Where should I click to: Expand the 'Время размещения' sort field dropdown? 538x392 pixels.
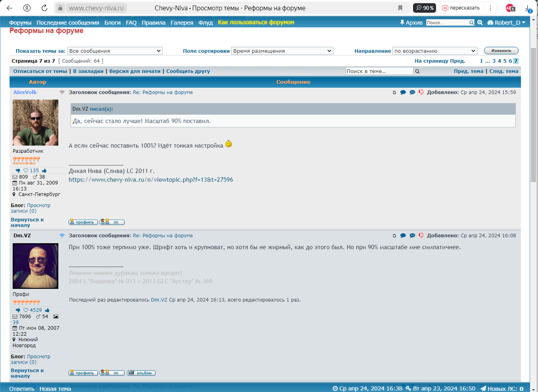click(x=282, y=51)
